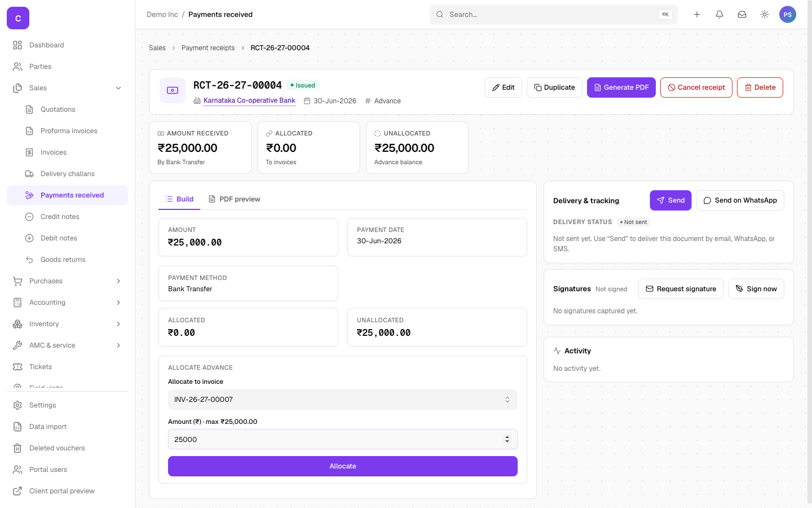The height and width of the screenshot is (508, 812).
Task: Click Send on WhatsApp button
Action: (740, 200)
